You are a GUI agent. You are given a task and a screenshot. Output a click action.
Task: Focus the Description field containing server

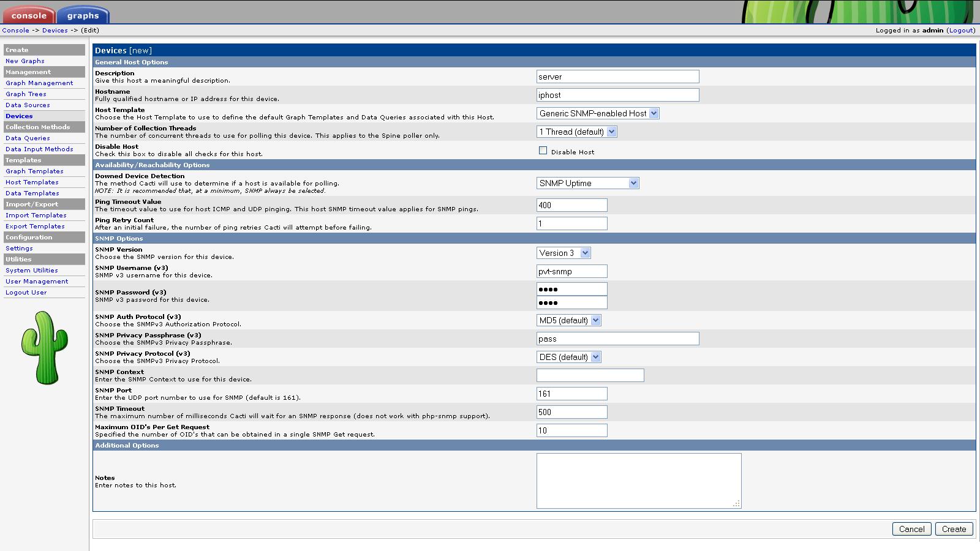point(617,77)
